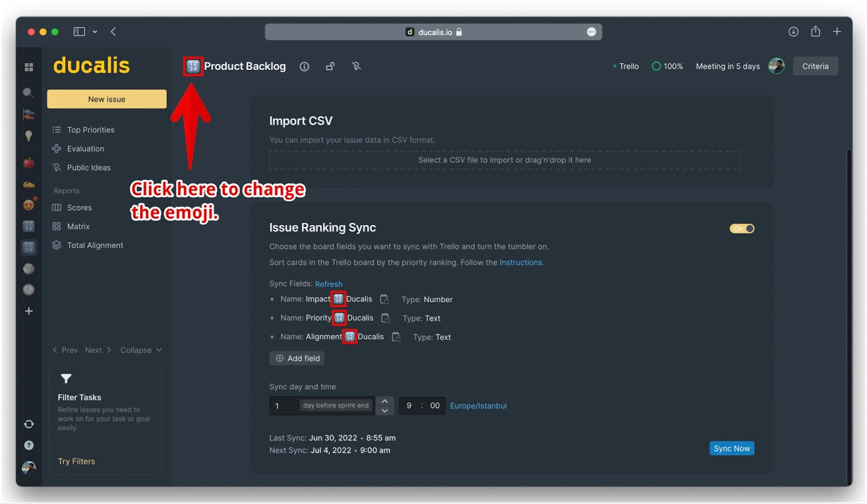This screenshot has height=504, width=867.
Task: Edit the sync minutes field showing 00
Action: tap(435, 405)
